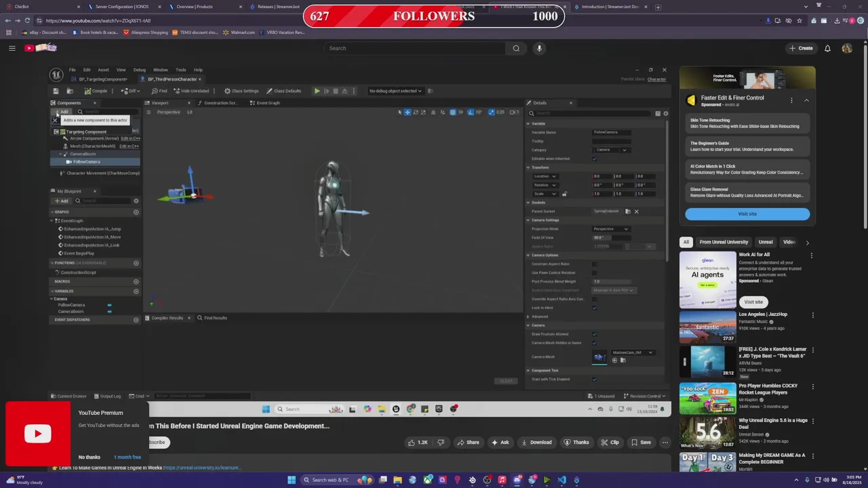The width and height of the screenshot is (868, 488).
Task: Add a new graph with plus icon
Action: click(x=136, y=212)
